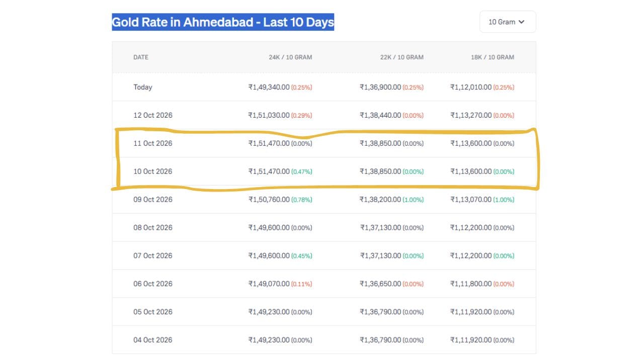
Task: Select 24K price ₹1,49,070.00 for 06 Oct
Action: click(x=269, y=284)
